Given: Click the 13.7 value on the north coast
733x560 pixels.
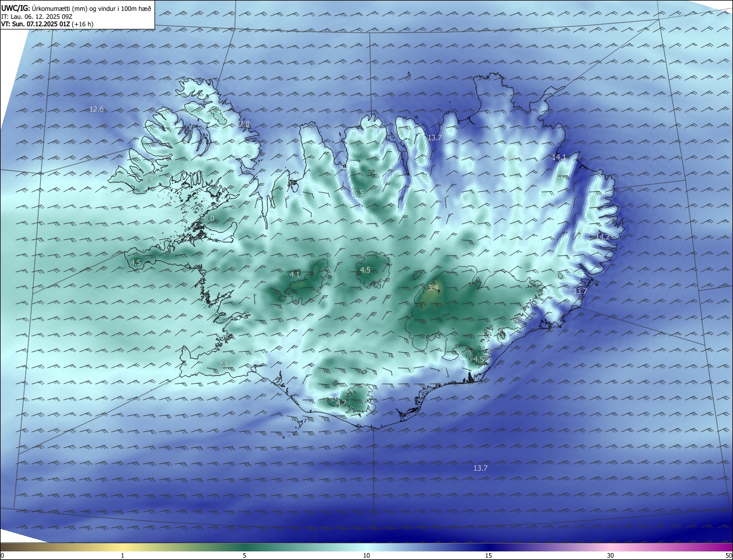Looking at the screenshot, I should (x=435, y=137).
